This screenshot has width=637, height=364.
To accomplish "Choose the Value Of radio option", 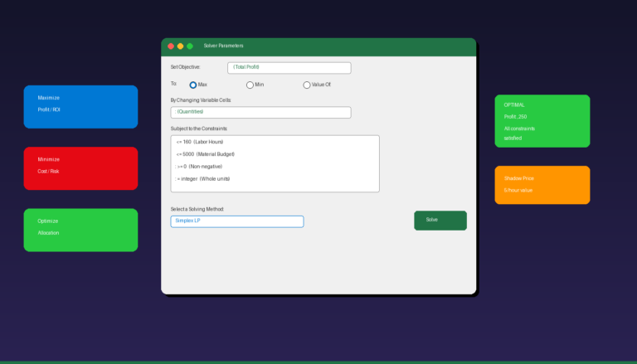I will click(307, 85).
